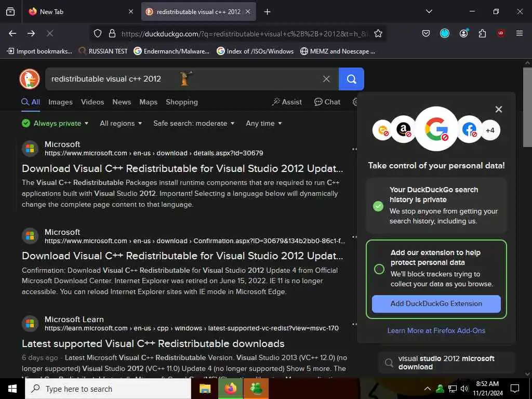Stop page loading with the X button
The height and width of the screenshot is (399, 532).
coord(50,33)
